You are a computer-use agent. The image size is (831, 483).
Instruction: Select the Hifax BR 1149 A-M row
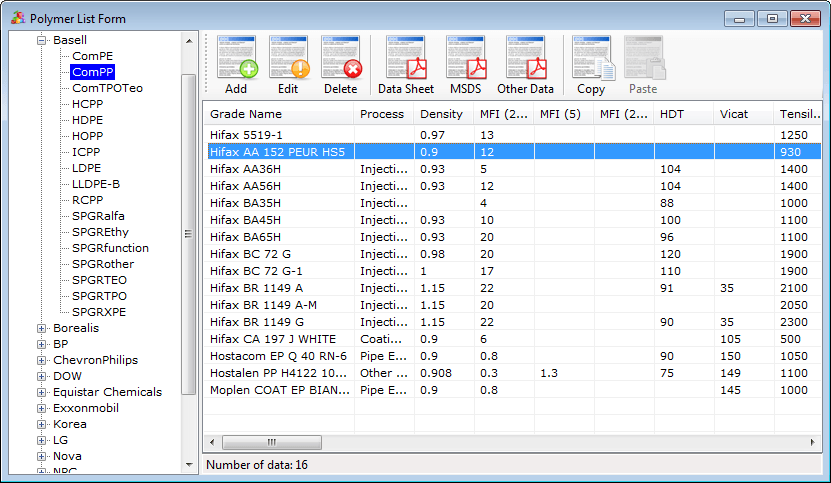(512, 305)
